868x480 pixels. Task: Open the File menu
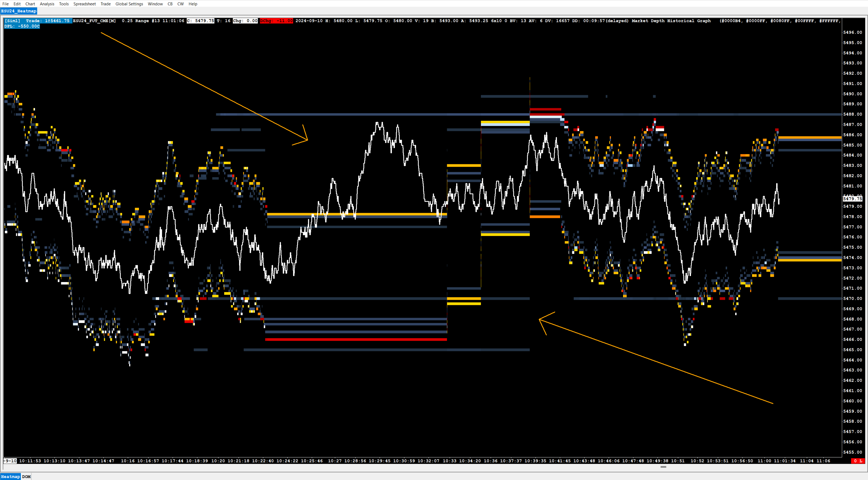(x=5, y=4)
